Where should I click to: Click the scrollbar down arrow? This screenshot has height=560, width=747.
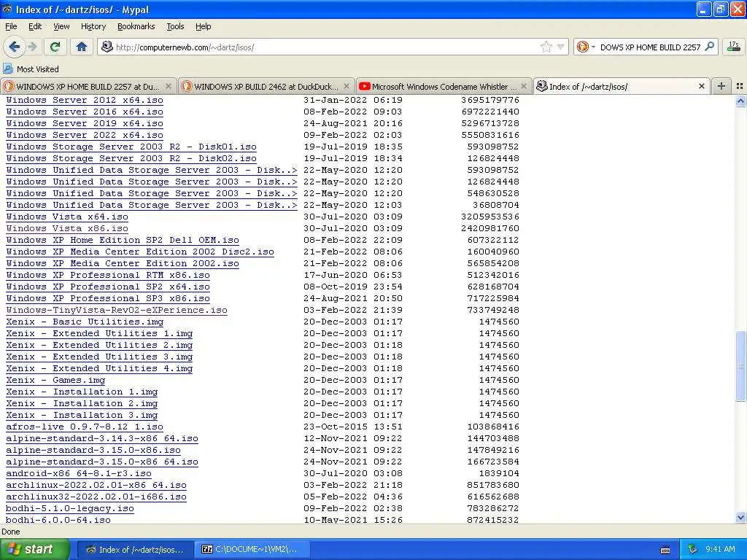point(740,517)
